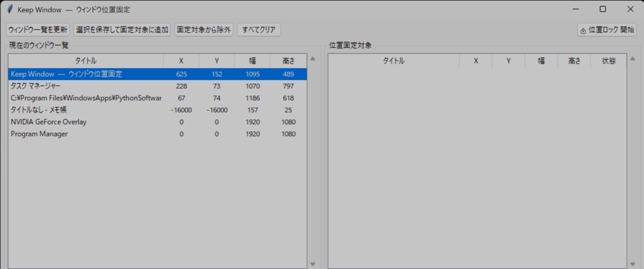This screenshot has height=269, width=644.
Task: Click height value 797 of タスク マネージャー
Action: pos(288,86)
